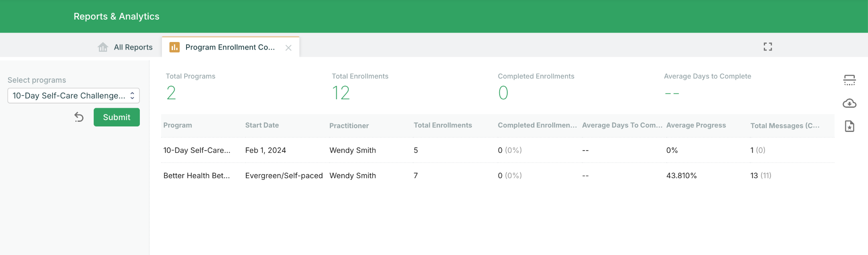This screenshot has width=868, height=255.
Task: Sort by the Start Date column header
Action: [x=262, y=125]
